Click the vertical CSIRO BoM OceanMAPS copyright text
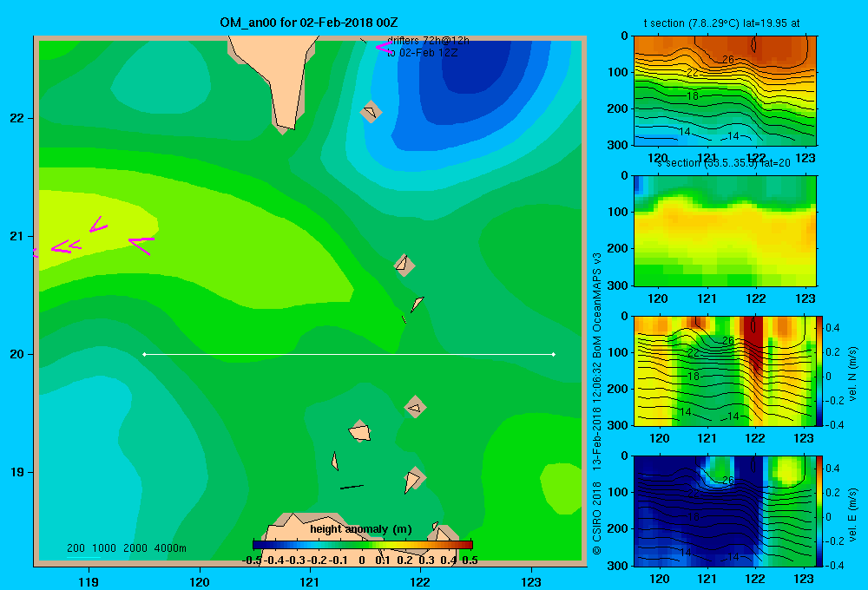The height and width of the screenshot is (590, 868). click(597, 404)
